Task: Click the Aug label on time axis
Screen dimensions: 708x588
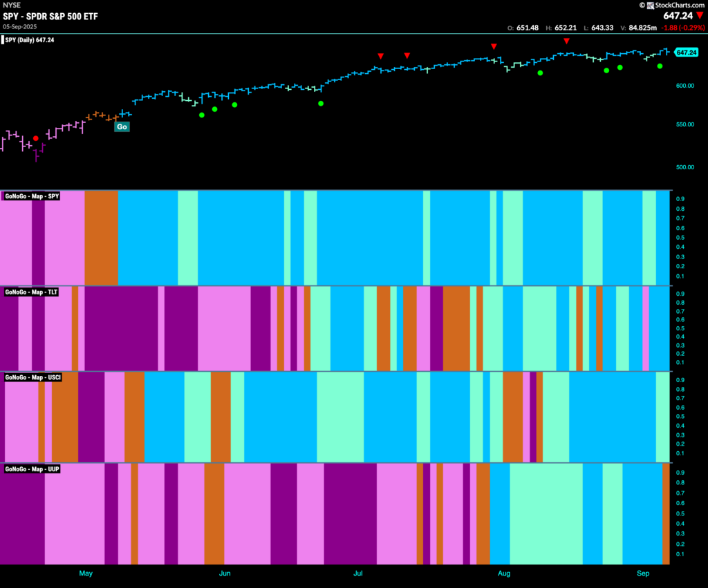Action: coord(504,573)
